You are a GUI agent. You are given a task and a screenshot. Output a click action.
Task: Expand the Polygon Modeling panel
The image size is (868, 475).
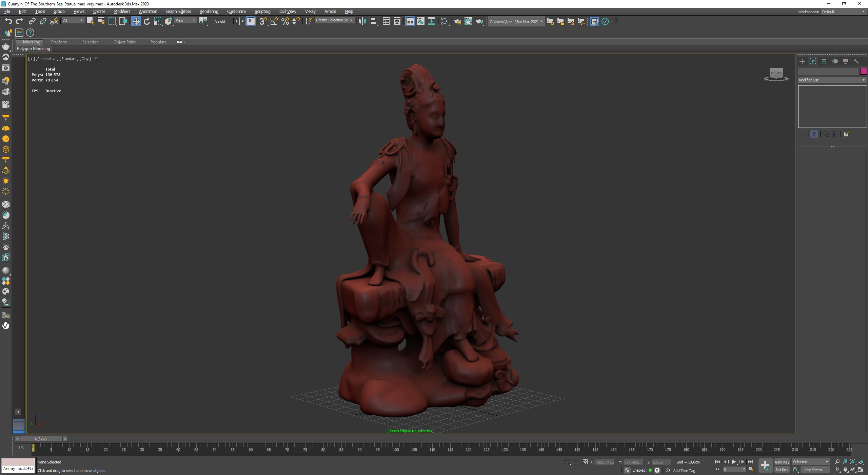[x=33, y=49]
